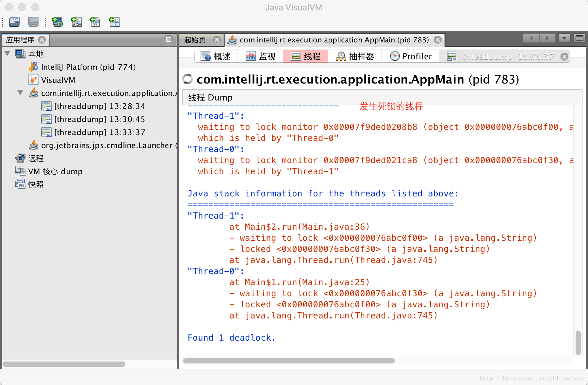Screen dimensions: 588x385
Task: Click the 'Found 1 deadlock.' text
Action: [x=232, y=338]
